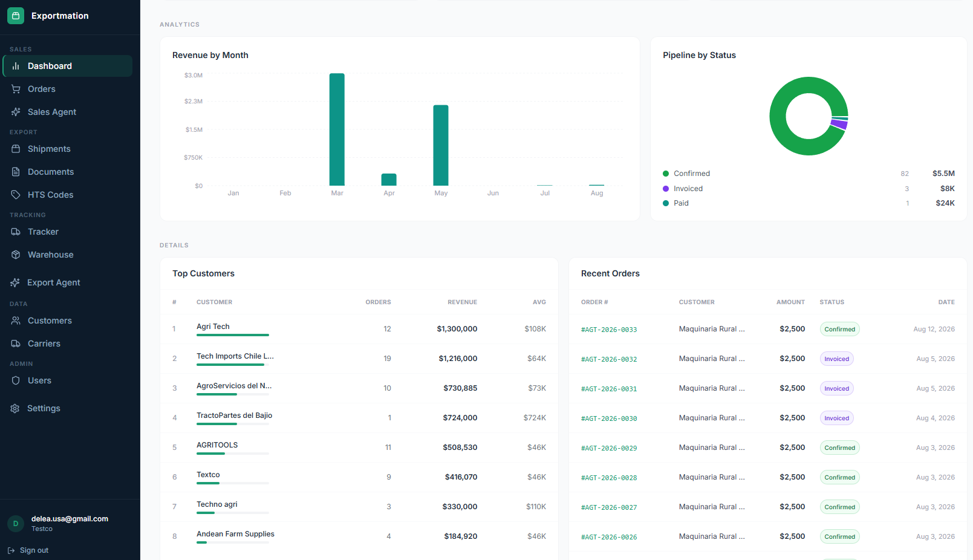The image size is (973, 560).
Task: Click the Invoiced badge for AGT-2026-0031
Action: 836,388
